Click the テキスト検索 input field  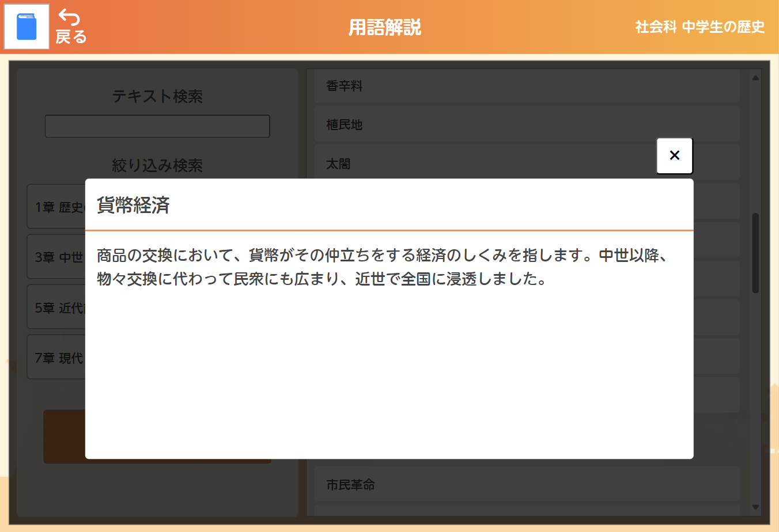tap(157, 126)
